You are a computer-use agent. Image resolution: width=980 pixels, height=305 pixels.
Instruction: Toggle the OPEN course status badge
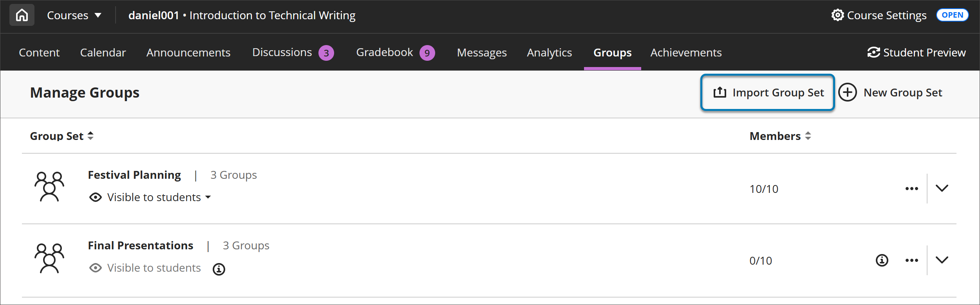coord(952,15)
